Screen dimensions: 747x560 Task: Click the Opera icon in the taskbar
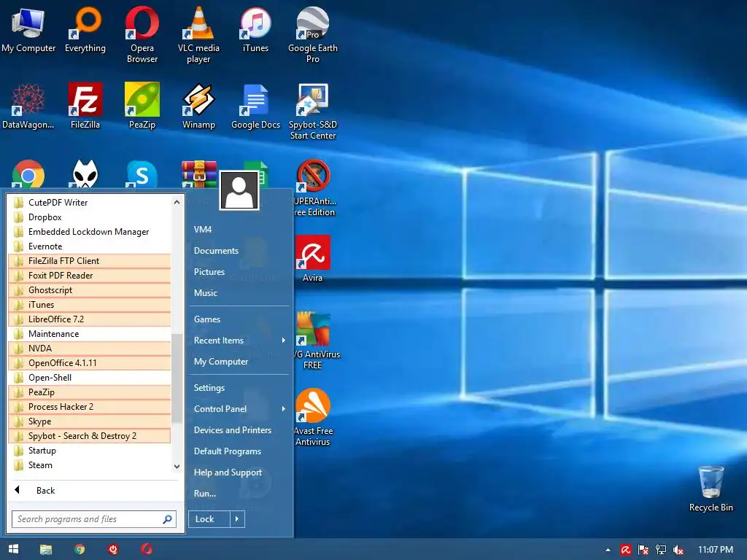(146, 549)
